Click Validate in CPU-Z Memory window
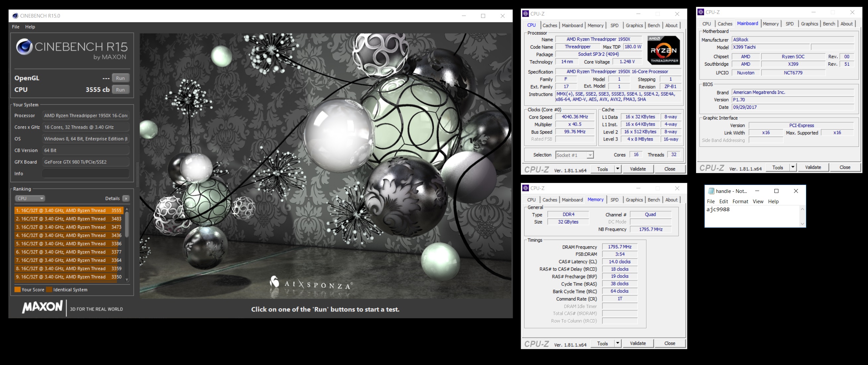Screen dimensions: 868x365 [x=638, y=343]
